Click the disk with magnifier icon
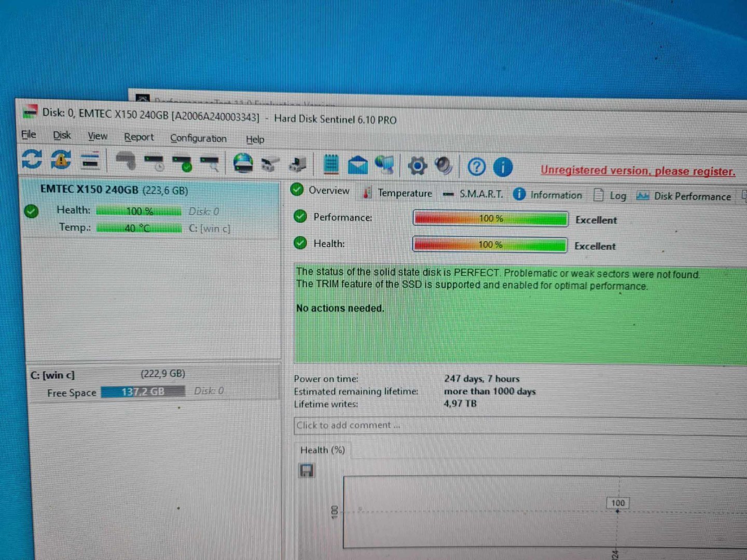 click(210, 164)
